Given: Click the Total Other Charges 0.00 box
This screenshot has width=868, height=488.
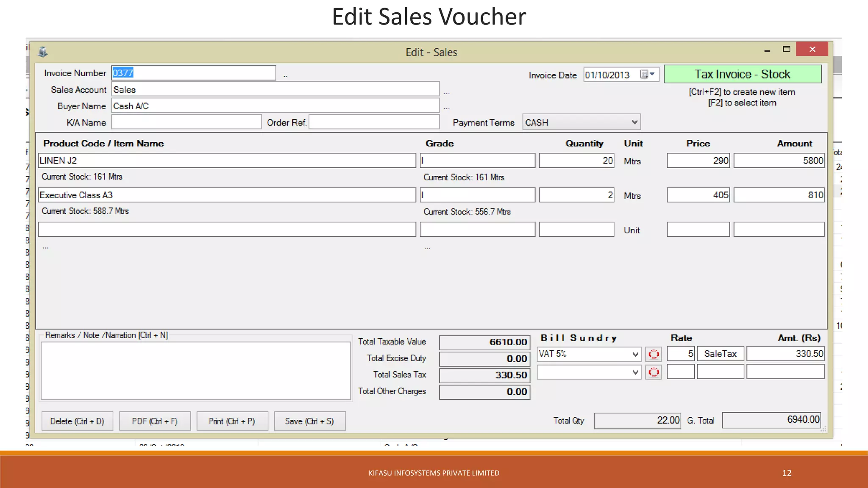Looking at the screenshot, I should click(485, 392).
